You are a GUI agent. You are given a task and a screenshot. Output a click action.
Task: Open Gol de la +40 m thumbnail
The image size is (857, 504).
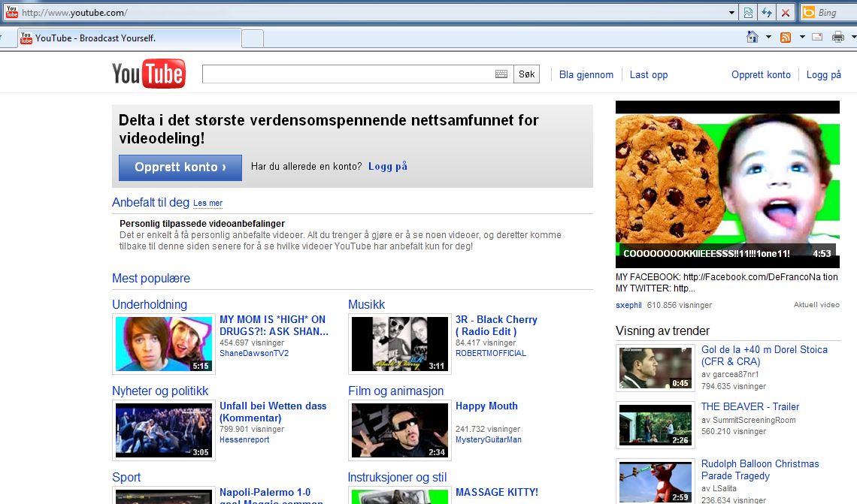656,368
